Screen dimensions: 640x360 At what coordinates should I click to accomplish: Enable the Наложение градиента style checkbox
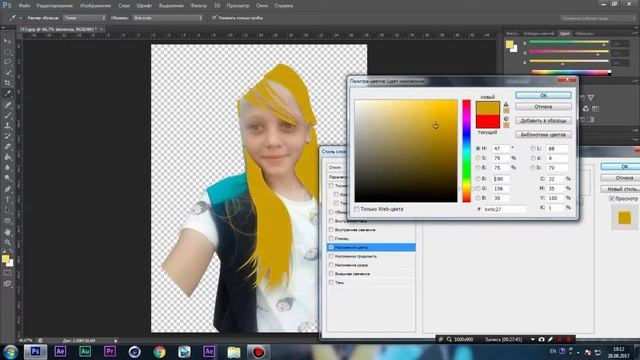click(331, 256)
